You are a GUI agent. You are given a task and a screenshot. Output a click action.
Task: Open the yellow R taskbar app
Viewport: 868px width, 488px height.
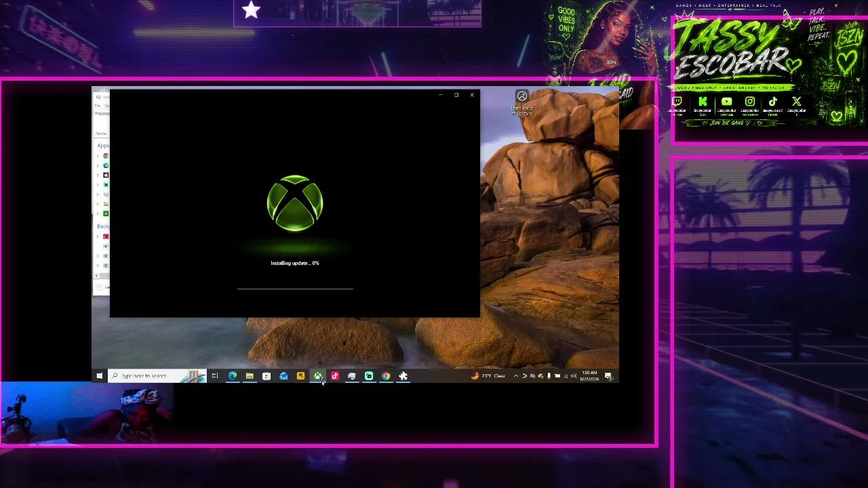pos(300,376)
